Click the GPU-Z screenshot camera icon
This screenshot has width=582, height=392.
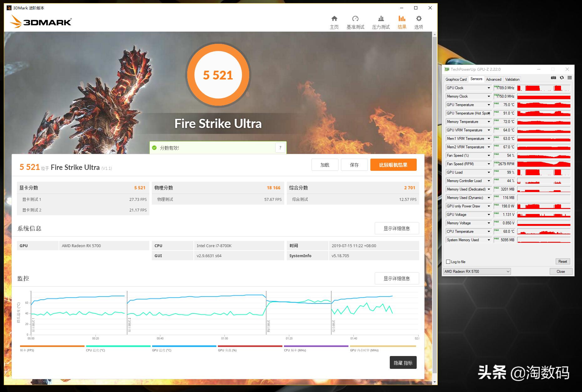(553, 78)
